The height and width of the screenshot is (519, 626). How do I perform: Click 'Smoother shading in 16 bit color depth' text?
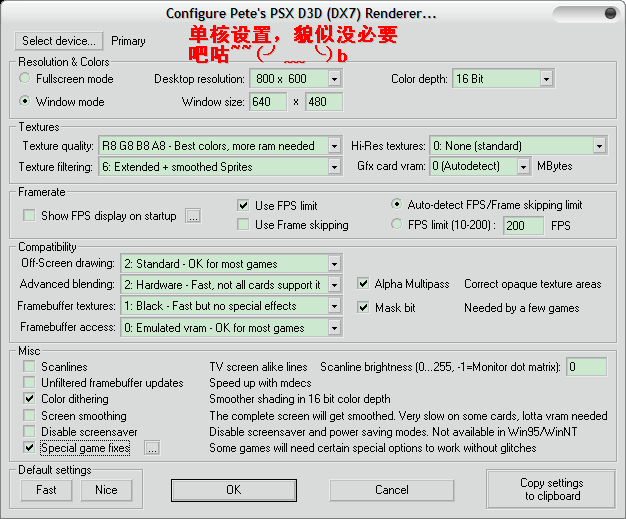[x=300, y=399]
